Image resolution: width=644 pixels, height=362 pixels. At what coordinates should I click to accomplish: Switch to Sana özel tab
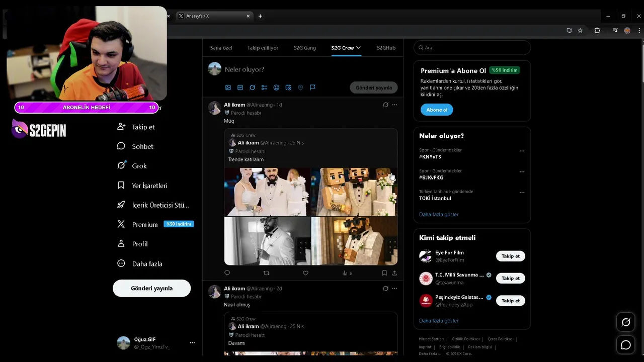click(x=221, y=48)
